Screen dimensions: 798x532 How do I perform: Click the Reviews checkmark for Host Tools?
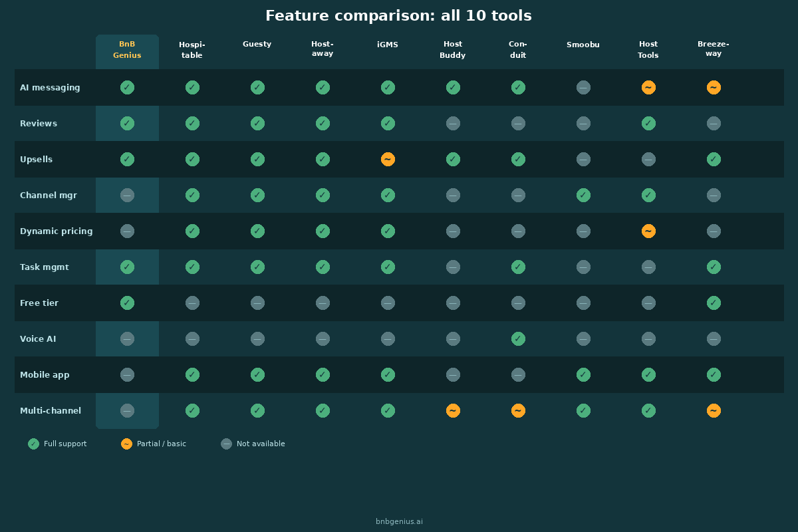point(648,123)
